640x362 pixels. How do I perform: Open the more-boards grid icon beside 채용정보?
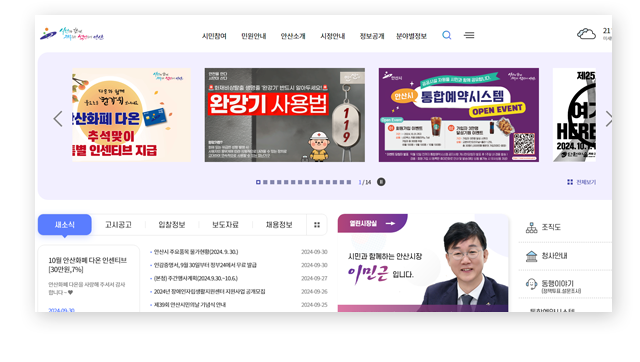point(317,225)
